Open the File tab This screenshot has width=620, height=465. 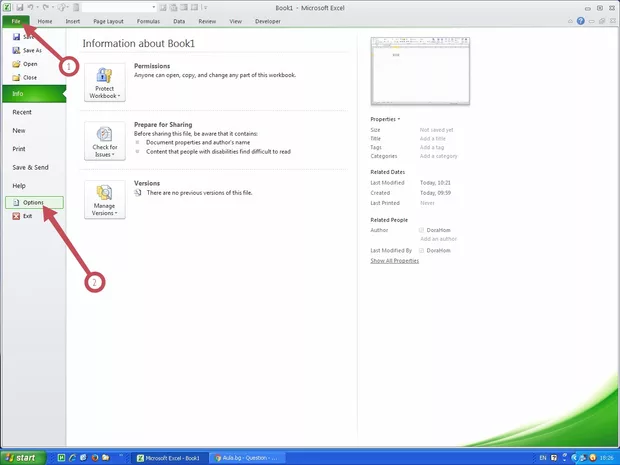pyautogui.click(x=16, y=21)
